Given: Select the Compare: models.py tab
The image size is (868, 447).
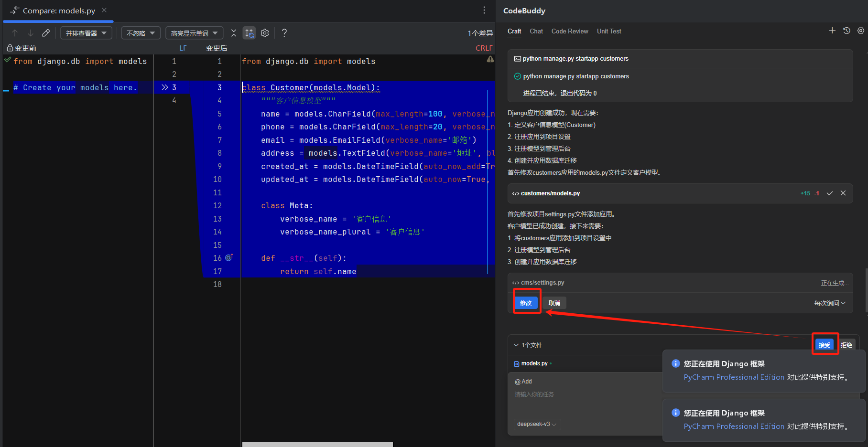Looking at the screenshot, I should pos(58,11).
